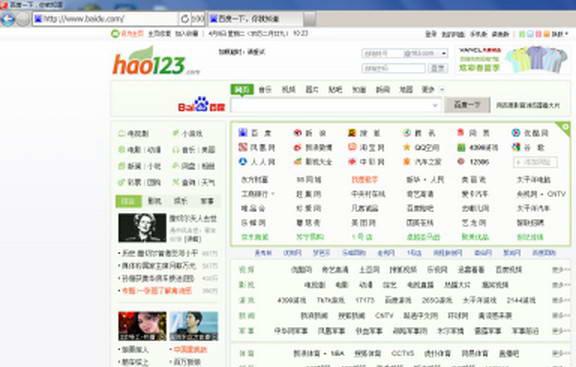This screenshot has width=576, height=367.
Task: Expand 更多 at end of the 游戏 row
Action: tap(561, 301)
